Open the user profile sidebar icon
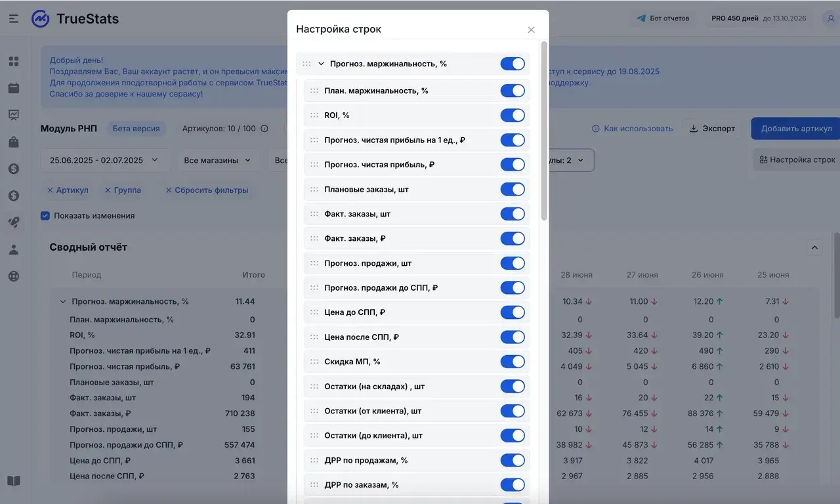 [14, 249]
